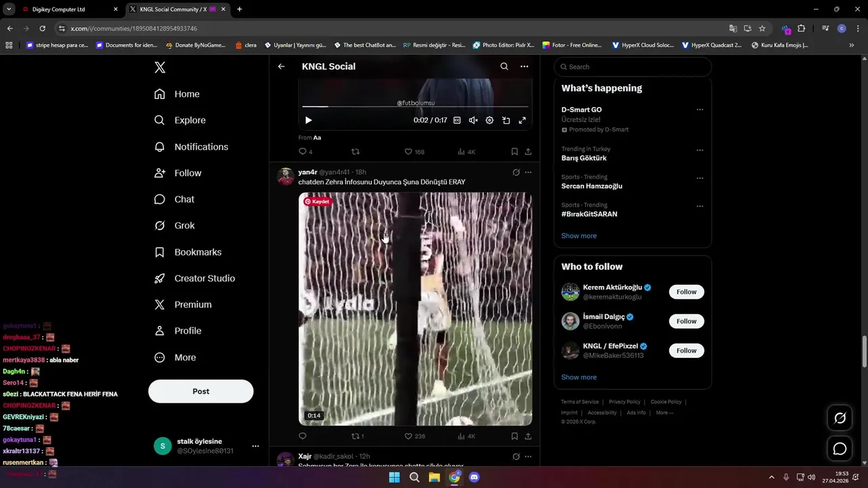The image size is (868, 488).
Task: Open KNGL Social more options menu
Action: pos(524,66)
